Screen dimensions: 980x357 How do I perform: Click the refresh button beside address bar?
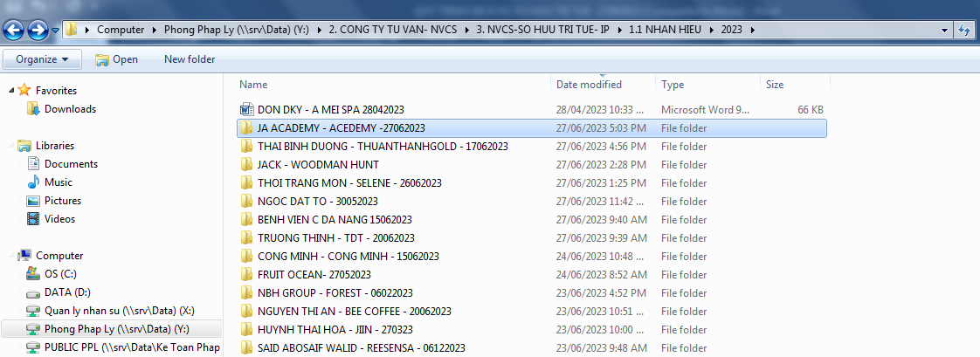[963, 30]
